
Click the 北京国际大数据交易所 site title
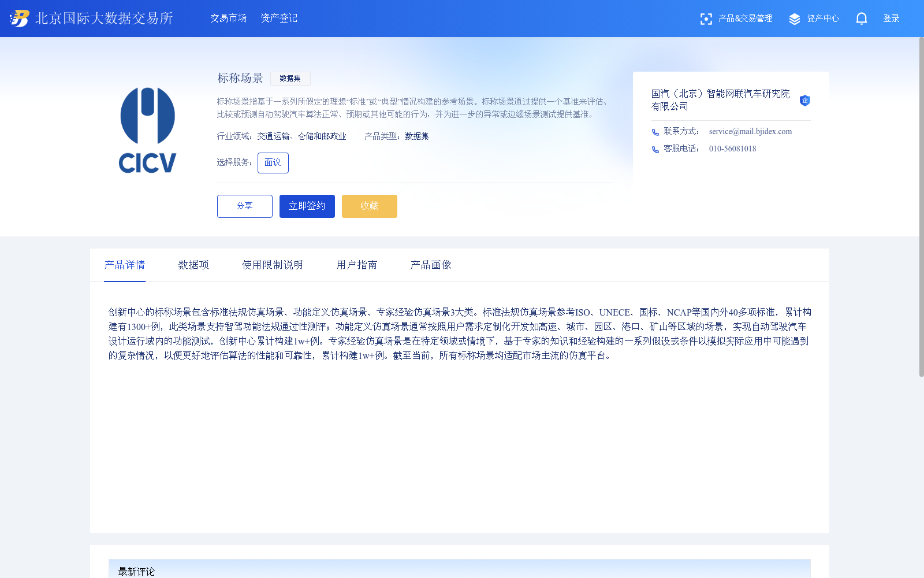pyautogui.click(x=104, y=18)
